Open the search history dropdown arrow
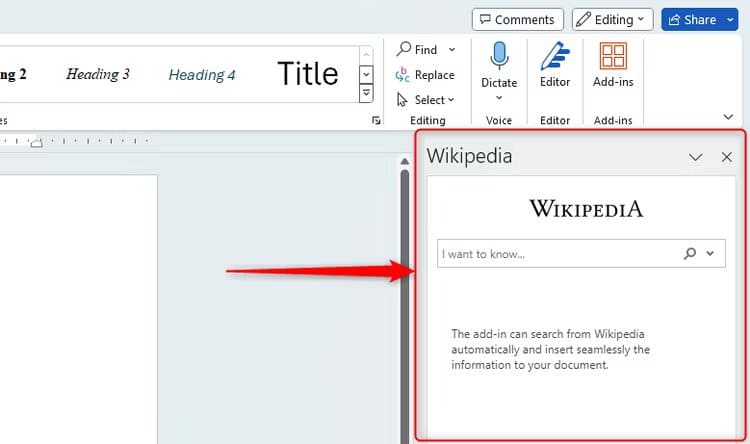 point(710,253)
